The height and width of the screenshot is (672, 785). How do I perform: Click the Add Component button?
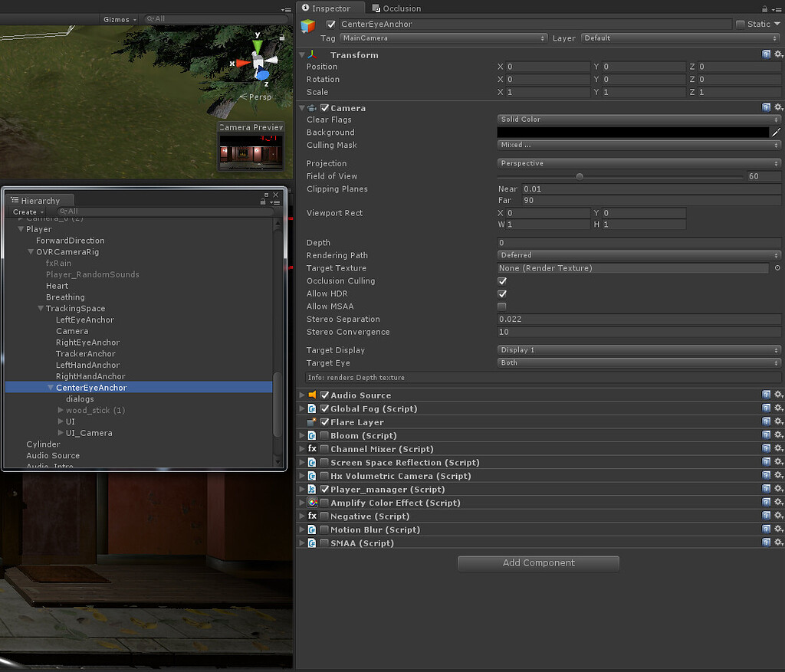coord(537,563)
